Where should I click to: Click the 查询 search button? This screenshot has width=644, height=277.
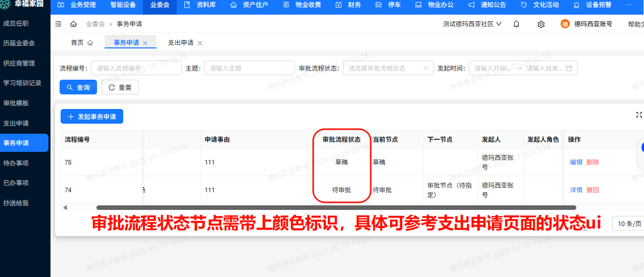point(78,87)
